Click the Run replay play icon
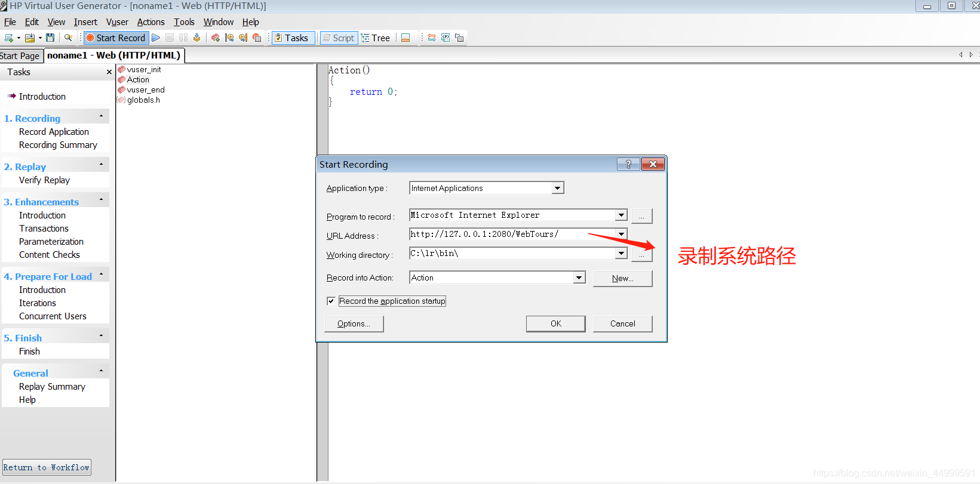 (156, 38)
